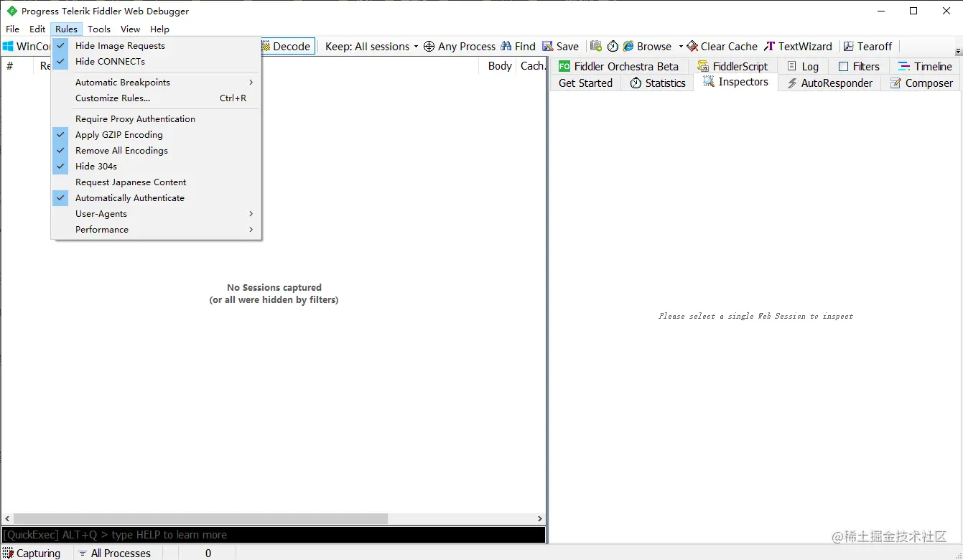Click inside the QuickExec command box
963x560 pixels.
(x=274, y=535)
